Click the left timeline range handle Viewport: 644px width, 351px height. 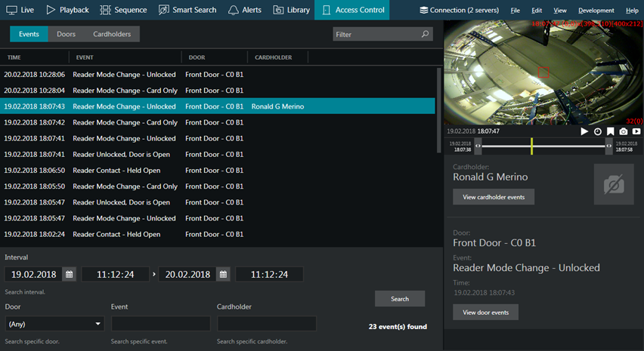(x=478, y=146)
